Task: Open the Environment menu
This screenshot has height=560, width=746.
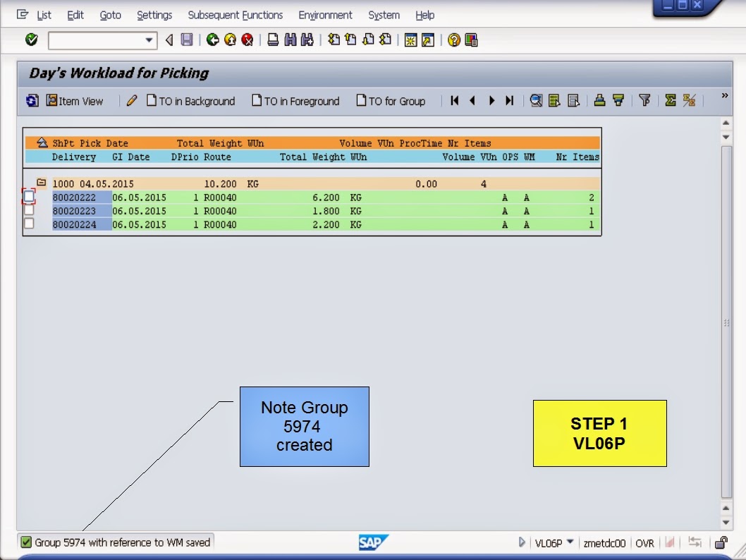Action: pyautogui.click(x=325, y=14)
